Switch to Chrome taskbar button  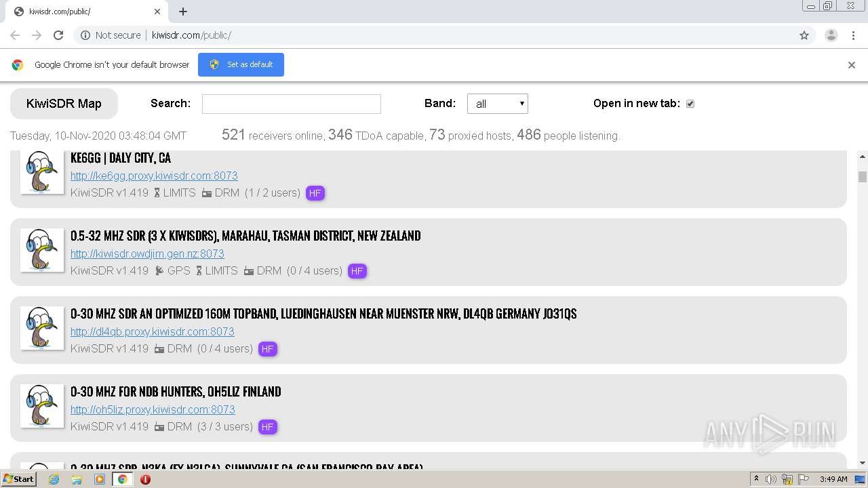pos(123,479)
